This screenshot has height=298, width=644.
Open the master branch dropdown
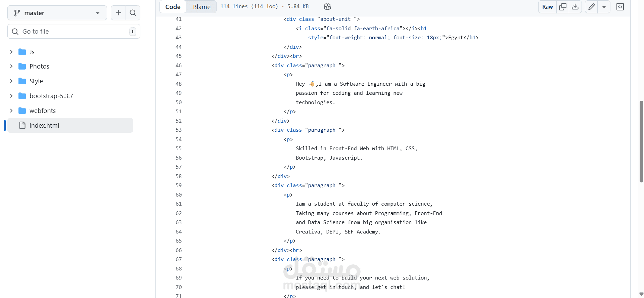57,13
